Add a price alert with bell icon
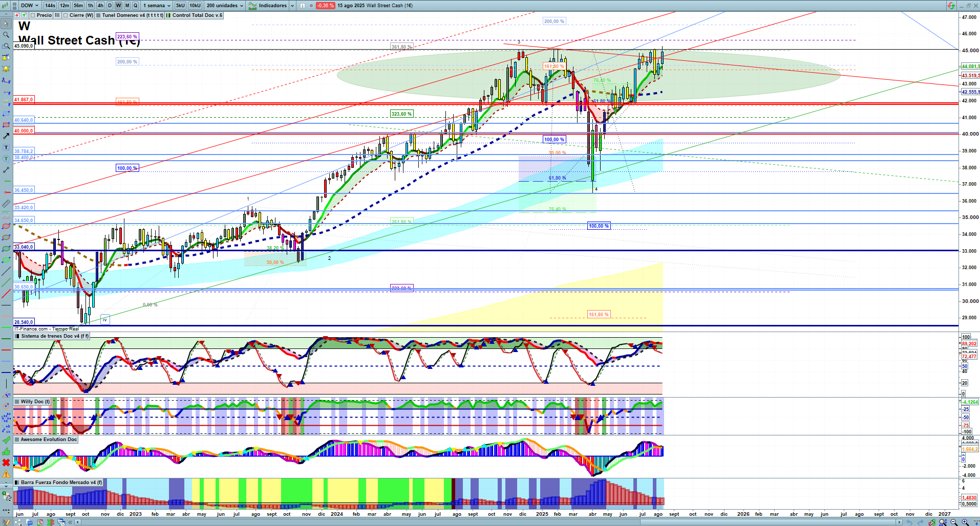 [x=6, y=69]
